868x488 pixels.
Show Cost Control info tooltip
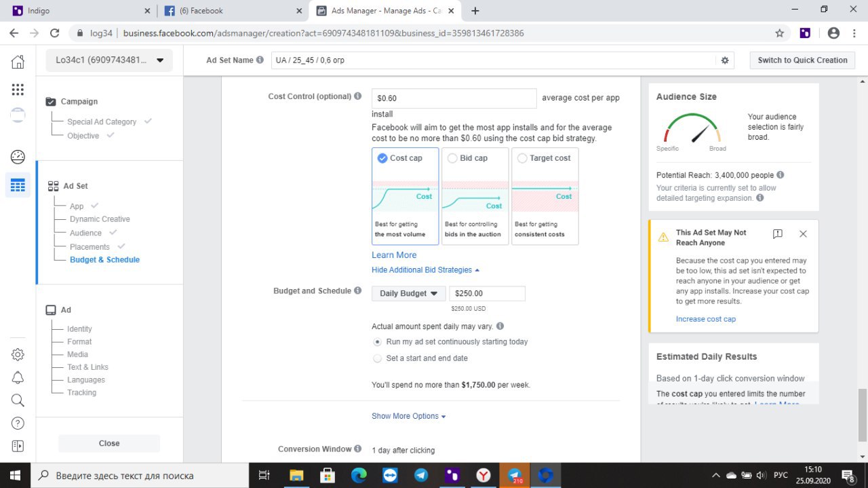(x=358, y=96)
